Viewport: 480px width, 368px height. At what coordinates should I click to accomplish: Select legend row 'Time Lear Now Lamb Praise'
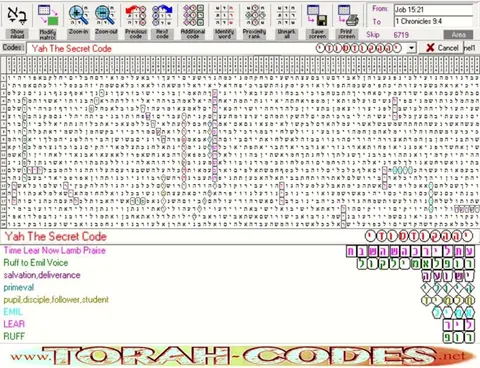55,251
